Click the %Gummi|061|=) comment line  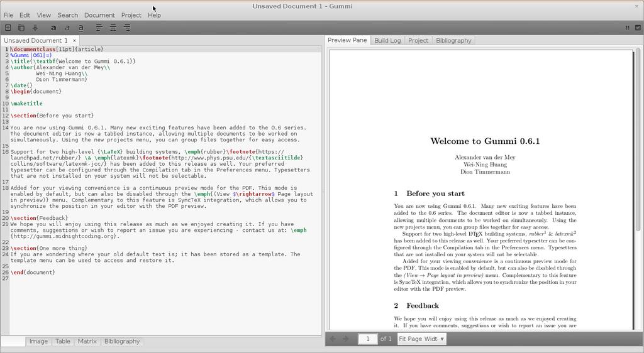31,55
